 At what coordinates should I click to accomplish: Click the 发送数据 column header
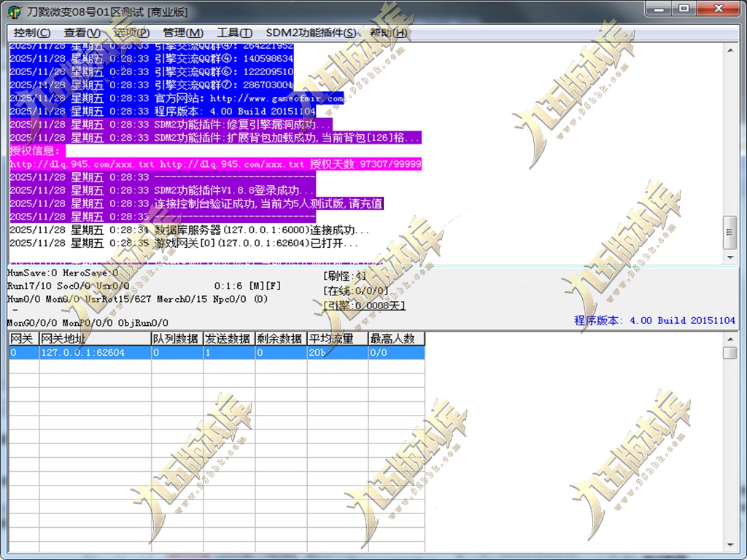coord(229,338)
